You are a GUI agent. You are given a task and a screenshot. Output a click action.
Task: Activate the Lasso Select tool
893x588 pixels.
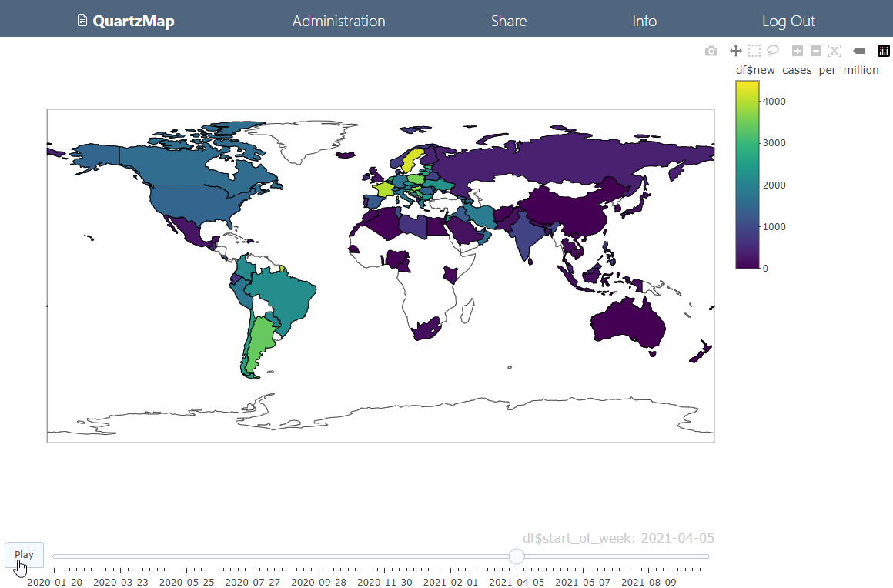[773, 52]
